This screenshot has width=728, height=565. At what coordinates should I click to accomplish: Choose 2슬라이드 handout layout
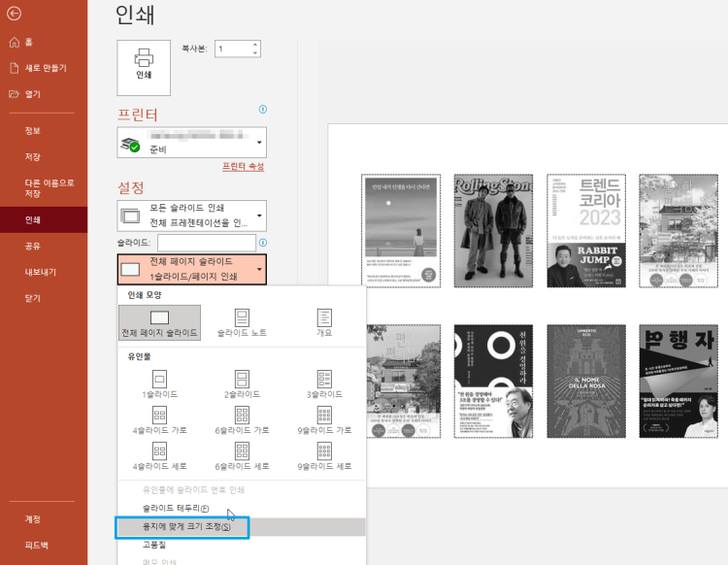(242, 384)
